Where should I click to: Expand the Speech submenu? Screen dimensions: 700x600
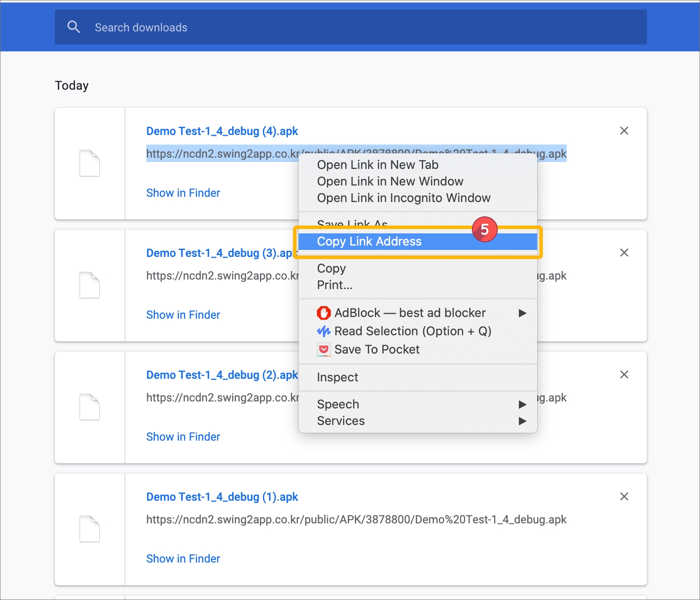(522, 404)
